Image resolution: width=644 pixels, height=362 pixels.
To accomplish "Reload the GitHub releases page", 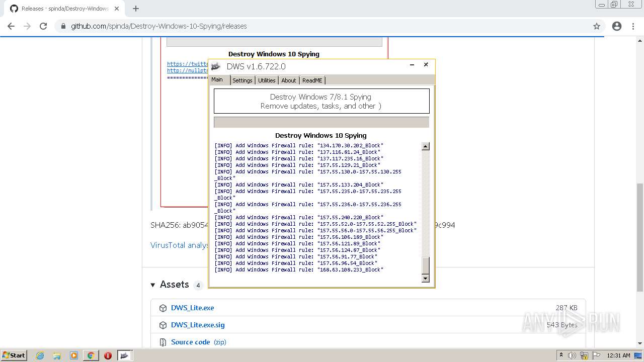I will [x=43, y=26].
